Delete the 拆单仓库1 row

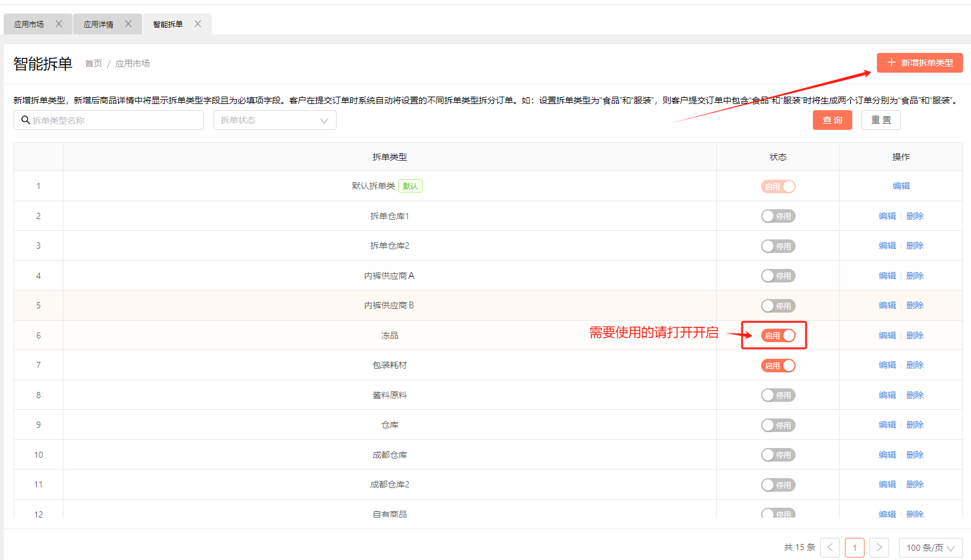pos(915,216)
